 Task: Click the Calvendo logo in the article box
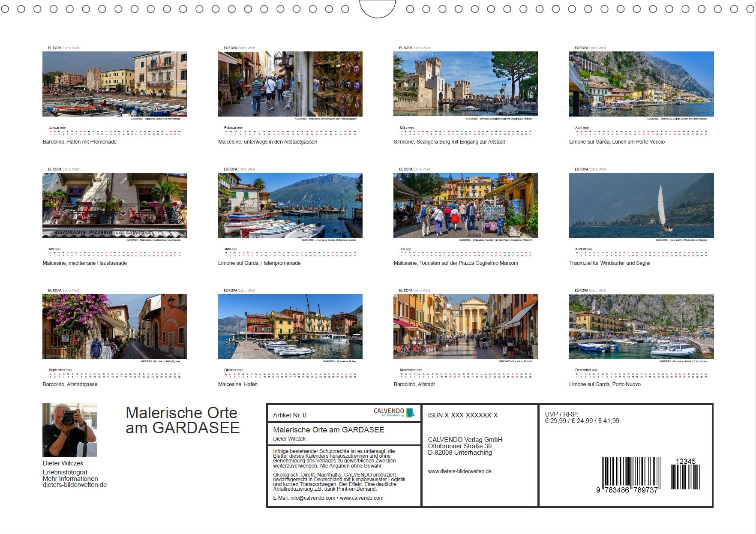[x=394, y=412]
